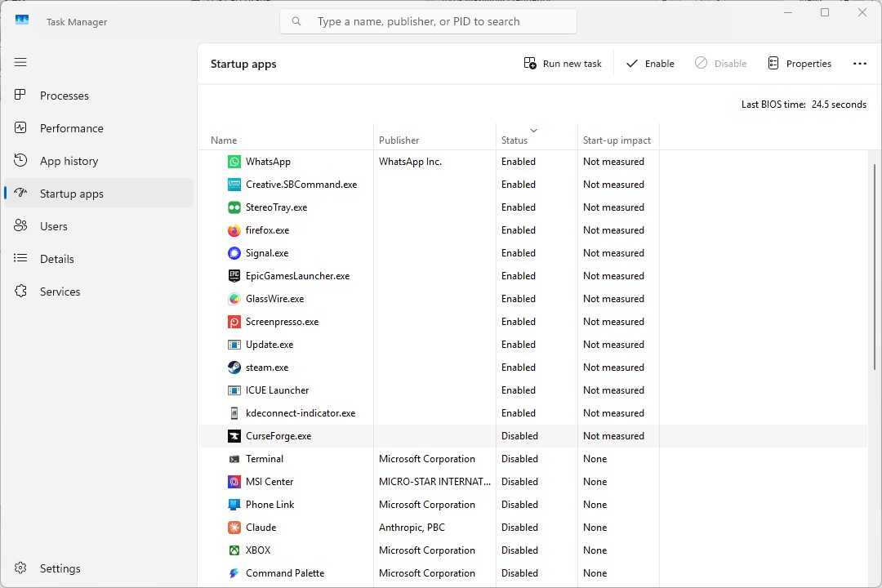Click the Phone Link icon
Viewport: 882px width, 588px height.
pyautogui.click(x=234, y=505)
